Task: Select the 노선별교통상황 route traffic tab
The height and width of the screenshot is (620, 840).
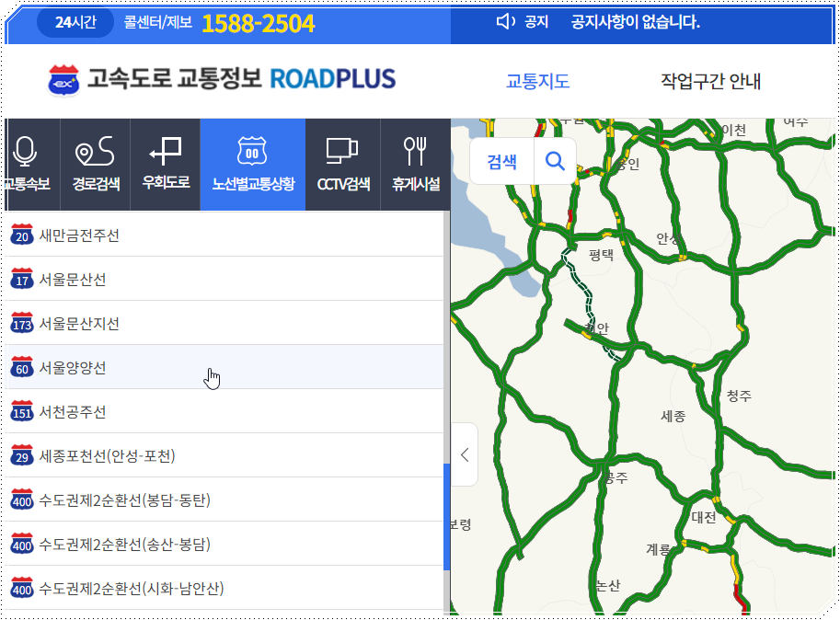Action: pyautogui.click(x=252, y=164)
